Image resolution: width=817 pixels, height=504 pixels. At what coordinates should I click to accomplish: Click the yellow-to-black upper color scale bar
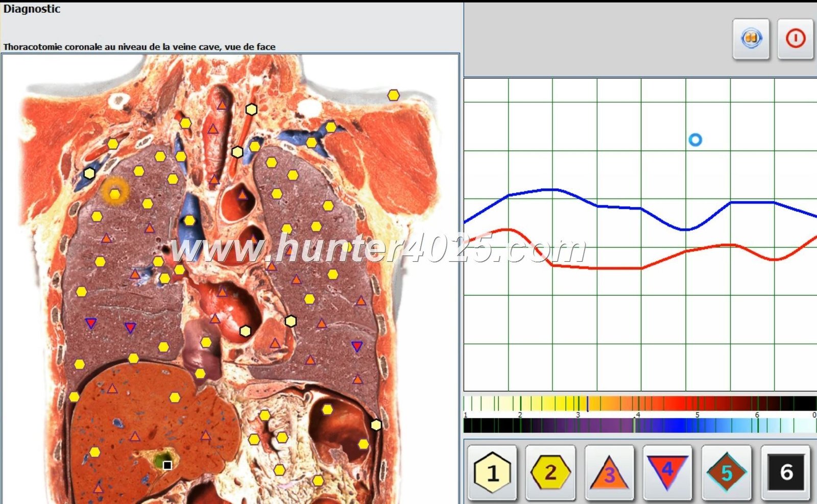click(x=638, y=404)
